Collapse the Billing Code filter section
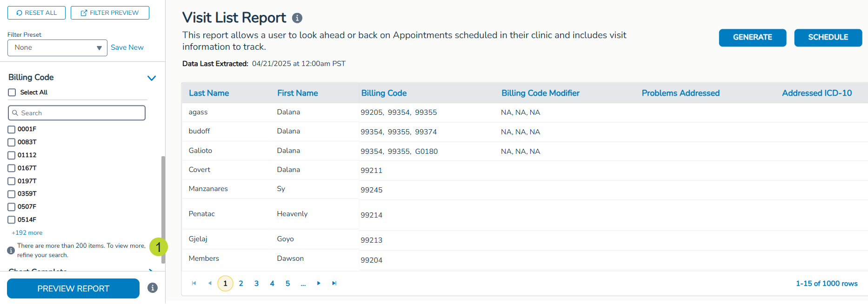Viewport: 868px width, 304px height. coord(151,78)
